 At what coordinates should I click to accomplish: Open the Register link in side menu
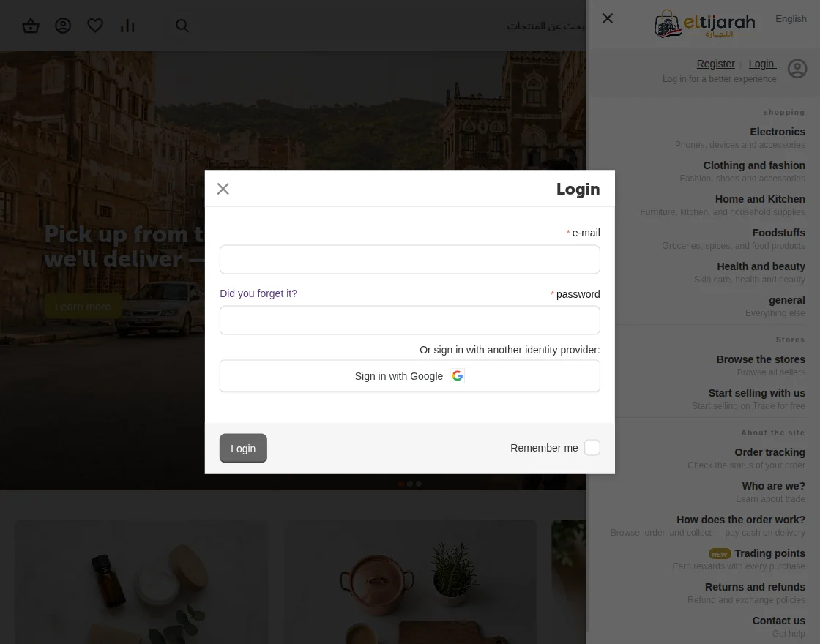[x=715, y=64]
